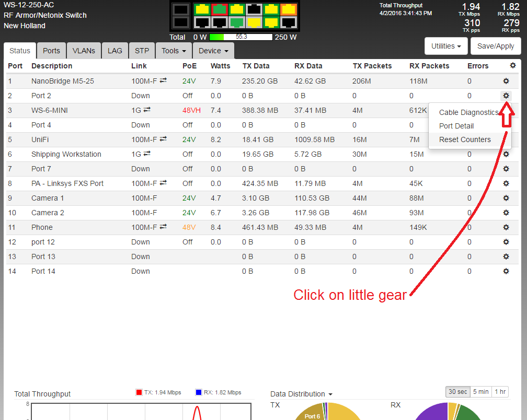Screen dimensions: 527x420
Task: Switch to the VLANs tab
Action: click(x=84, y=51)
